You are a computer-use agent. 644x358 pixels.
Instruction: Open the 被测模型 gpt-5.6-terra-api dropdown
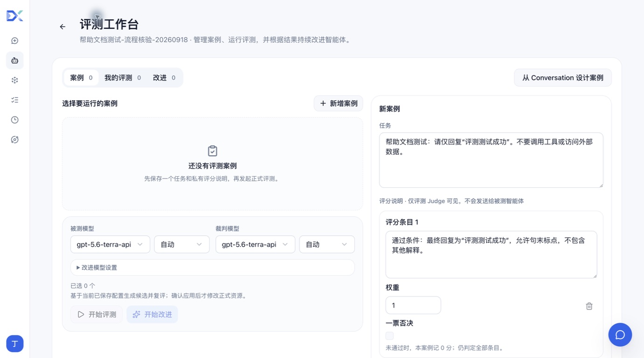[110, 244]
